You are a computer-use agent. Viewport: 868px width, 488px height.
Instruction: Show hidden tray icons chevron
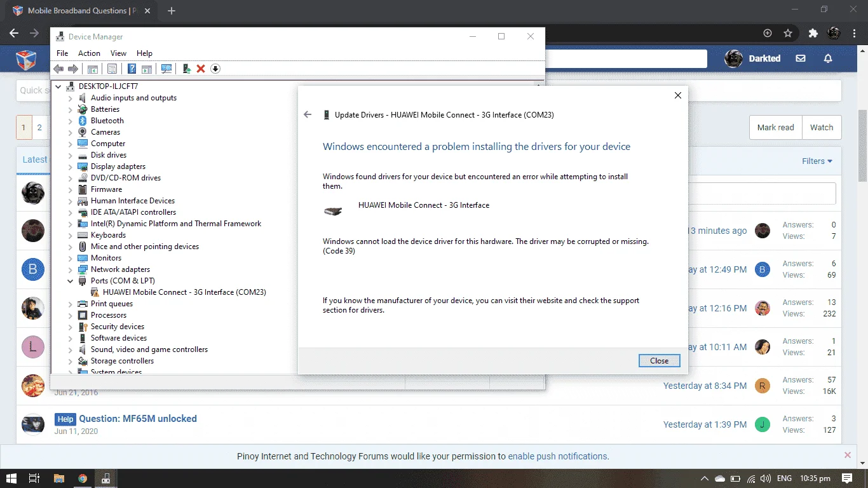(705, 478)
